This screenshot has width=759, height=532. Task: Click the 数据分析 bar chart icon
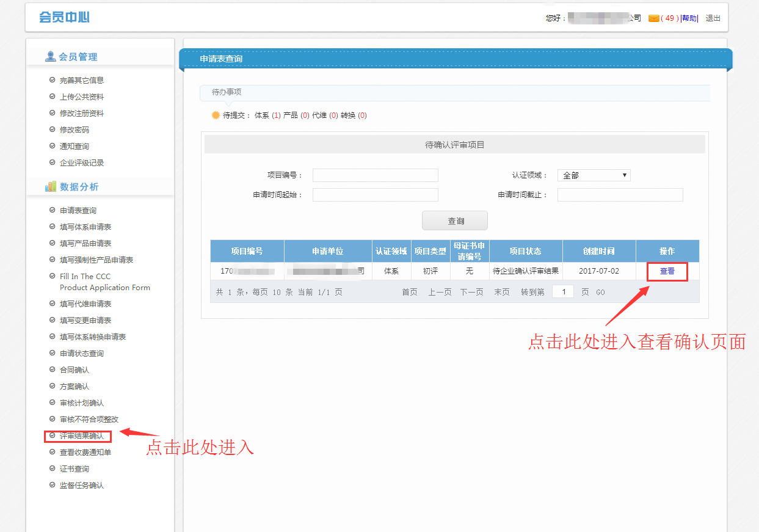tap(50, 187)
